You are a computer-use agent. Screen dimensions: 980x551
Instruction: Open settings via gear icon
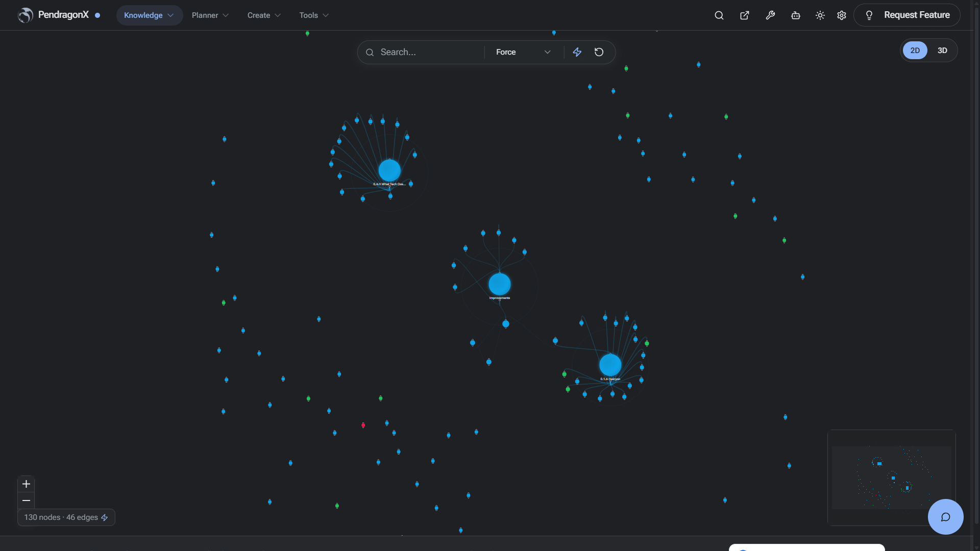click(841, 15)
